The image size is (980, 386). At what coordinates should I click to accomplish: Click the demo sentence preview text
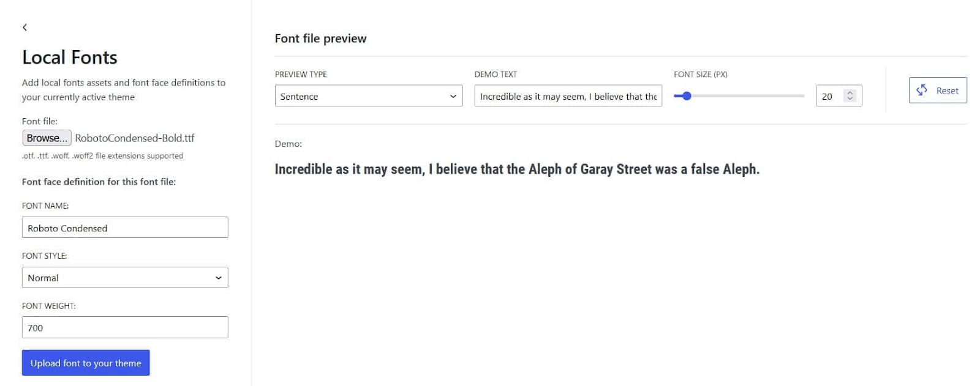[517, 169]
